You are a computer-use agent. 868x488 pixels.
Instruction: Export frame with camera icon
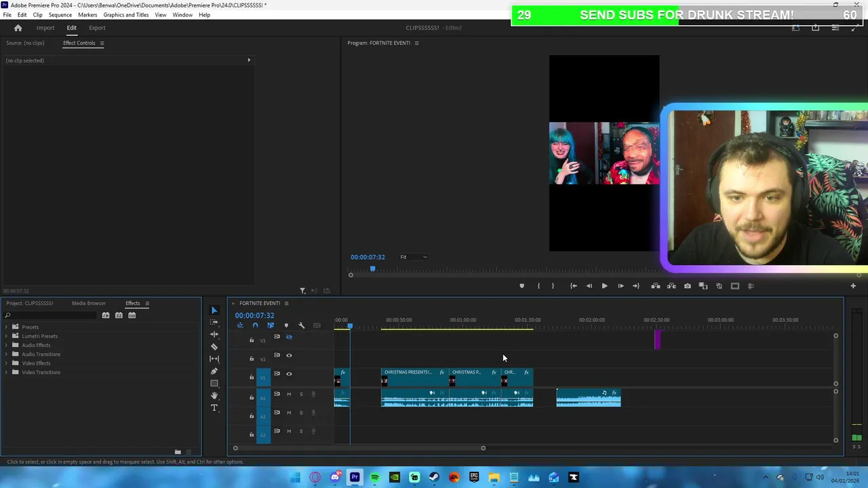(687, 286)
